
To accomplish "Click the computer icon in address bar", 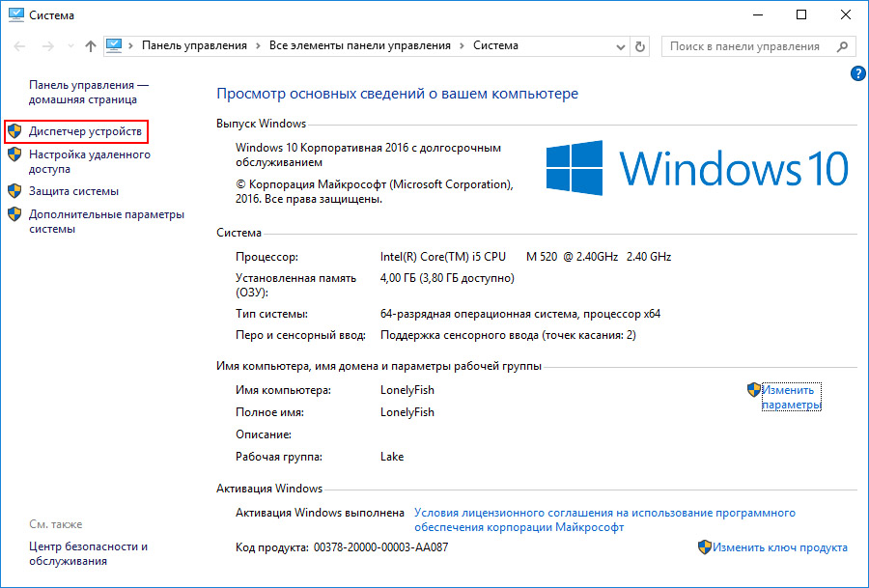I will (x=116, y=45).
